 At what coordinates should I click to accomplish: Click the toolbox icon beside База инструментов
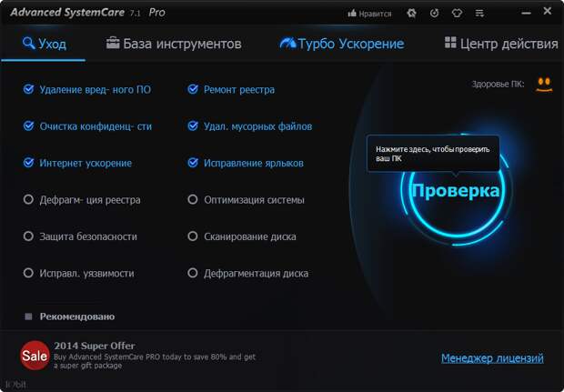click(x=113, y=43)
